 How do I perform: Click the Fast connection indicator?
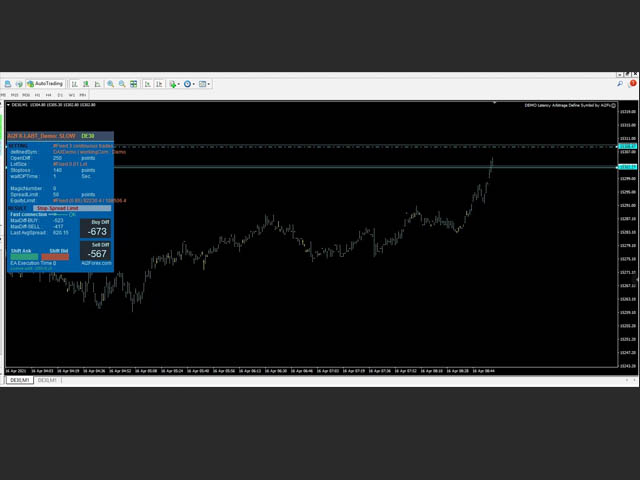(43, 214)
